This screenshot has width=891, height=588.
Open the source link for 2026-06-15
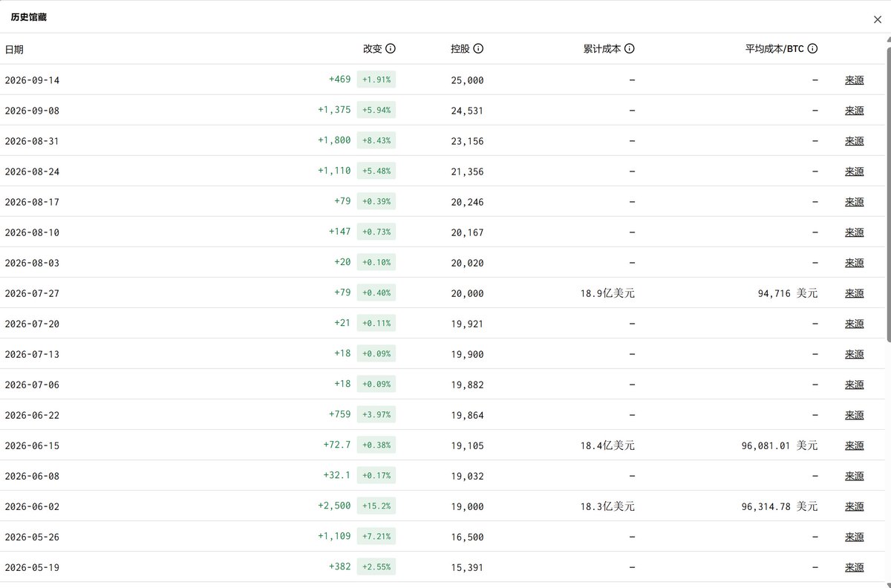click(855, 445)
